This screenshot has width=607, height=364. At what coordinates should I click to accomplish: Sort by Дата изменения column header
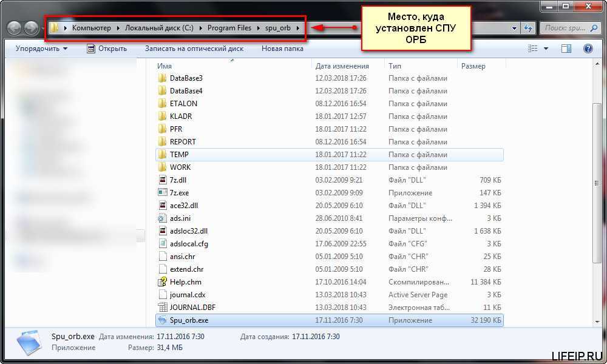pos(342,66)
